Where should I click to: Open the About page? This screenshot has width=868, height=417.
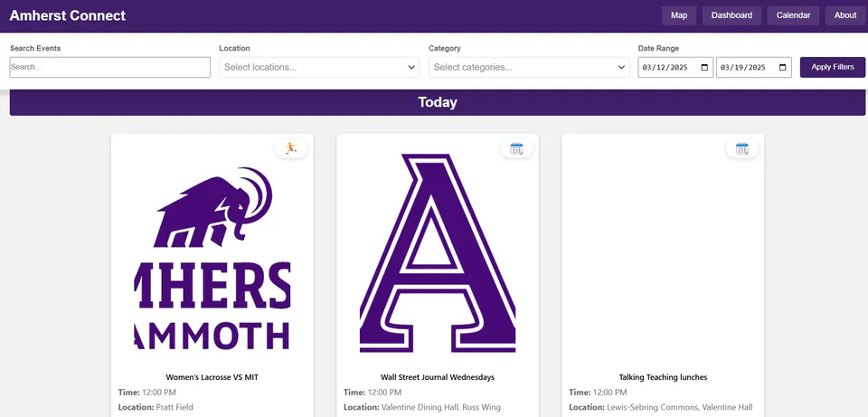click(845, 15)
